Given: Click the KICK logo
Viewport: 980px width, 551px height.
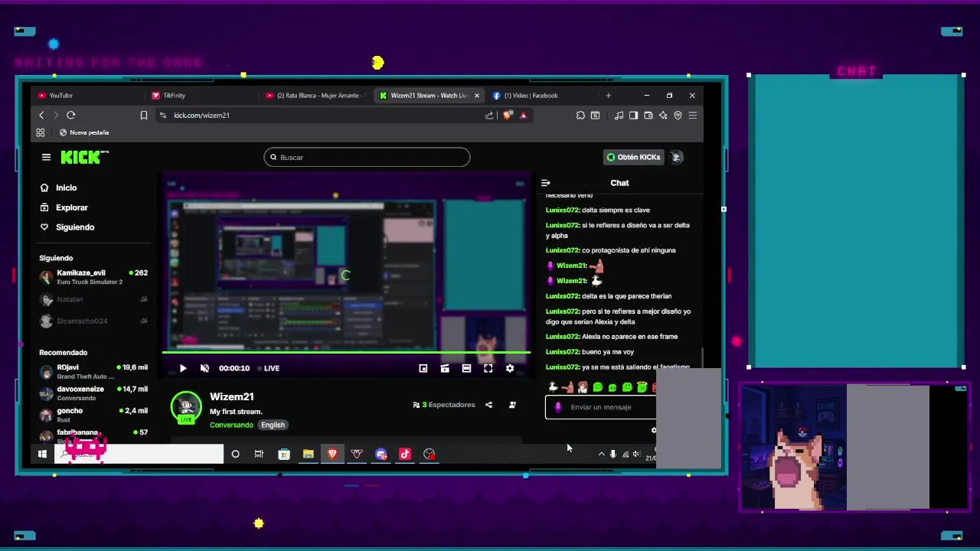Looking at the screenshot, I should coord(84,157).
